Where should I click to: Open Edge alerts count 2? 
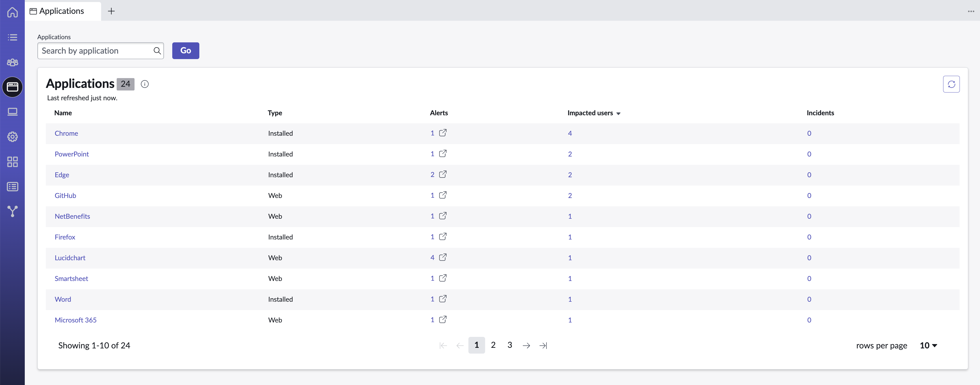[x=432, y=175]
